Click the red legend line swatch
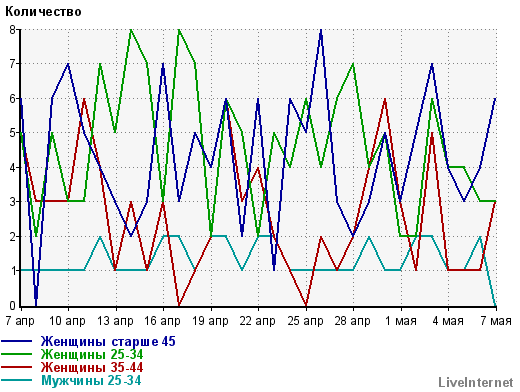This screenshot has height=392, width=520. [x=17, y=367]
